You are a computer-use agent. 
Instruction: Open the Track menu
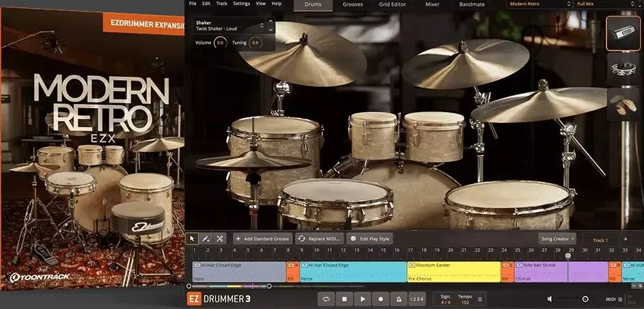222,3
